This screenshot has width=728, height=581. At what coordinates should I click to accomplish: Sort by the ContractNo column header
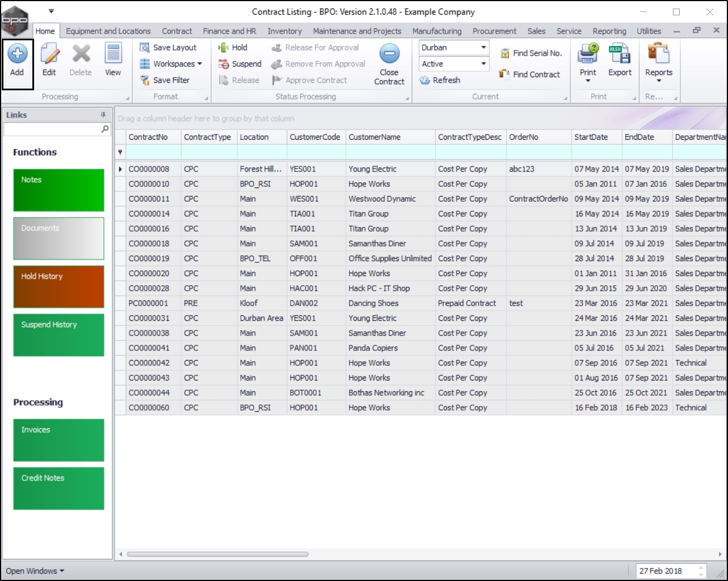click(153, 137)
